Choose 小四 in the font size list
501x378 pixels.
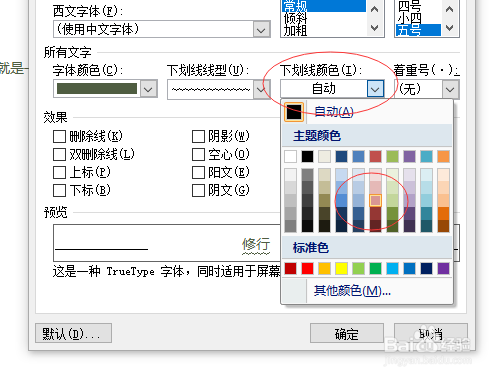point(418,18)
